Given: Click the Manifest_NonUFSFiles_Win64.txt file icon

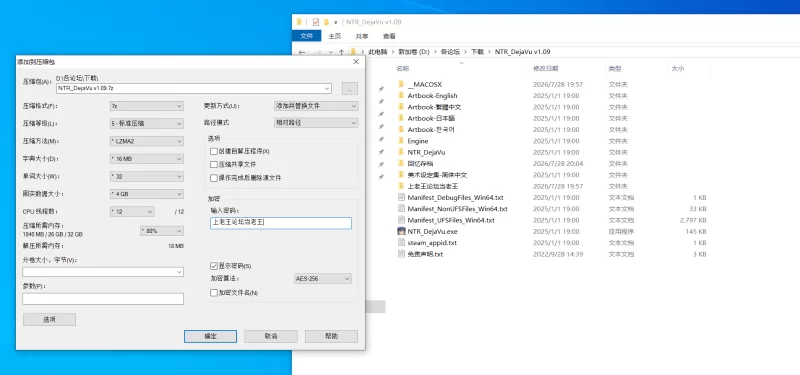Looking at the screenshot, I should (x=401, y=209).
